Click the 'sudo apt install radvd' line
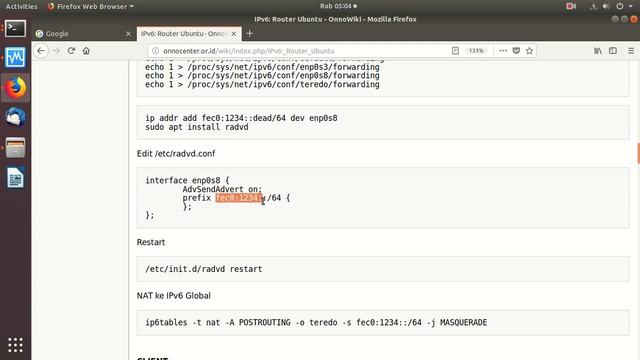 [x=197, y=127]
